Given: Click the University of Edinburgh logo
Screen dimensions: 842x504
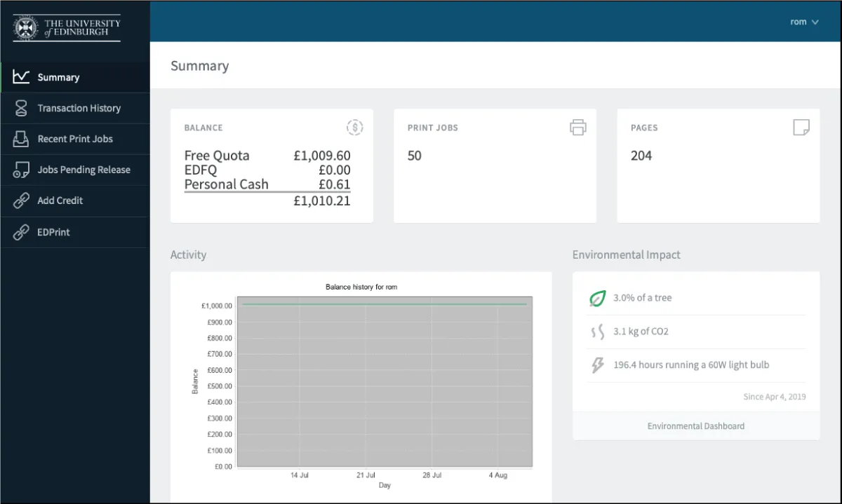Looking at the screenshot, I should tap(67, 28).
